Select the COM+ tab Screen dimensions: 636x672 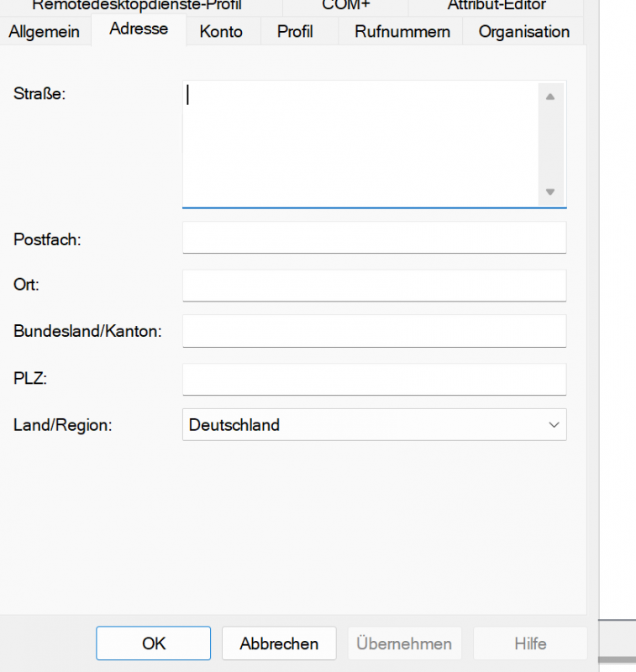[345, 6]
